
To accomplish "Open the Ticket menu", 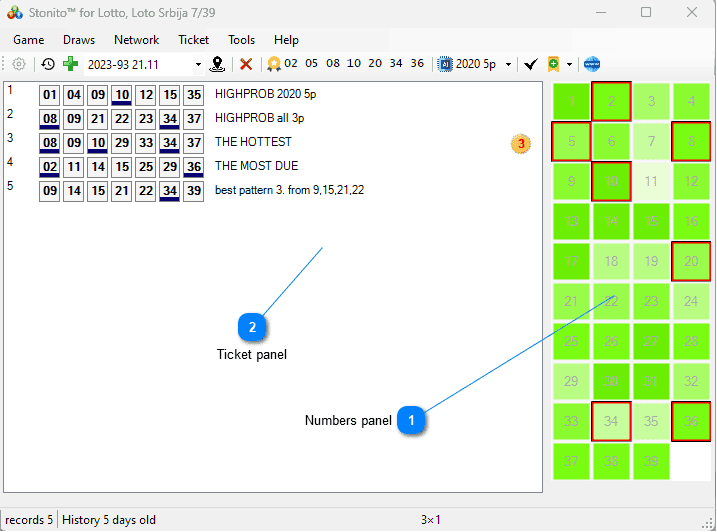I will pyautogui.click(x=194, y=40).
